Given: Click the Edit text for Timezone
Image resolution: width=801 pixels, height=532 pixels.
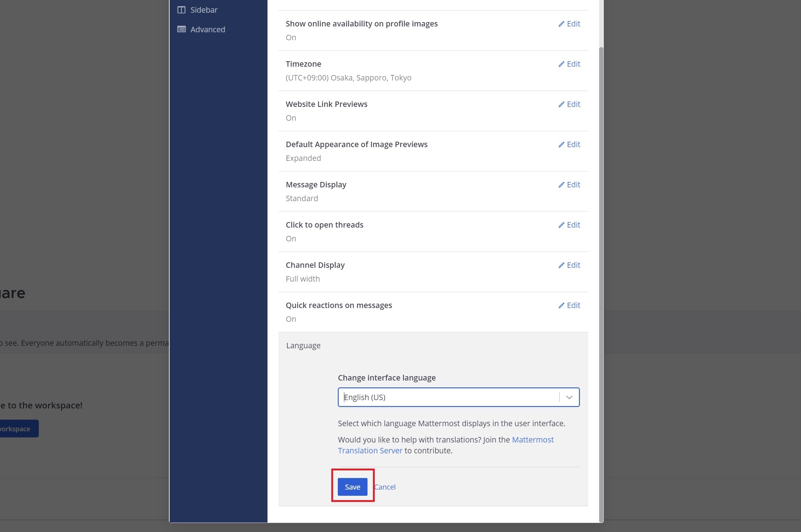Looking at the screenshot, I should pyautogui.click(x=573, y=64).
